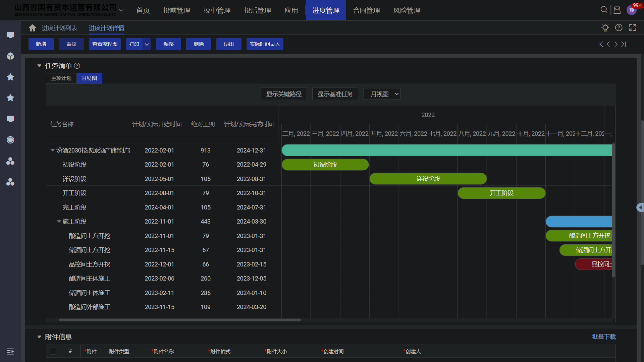
Task: Check the attachment table select-all checkbox
Action: [53, 351]
